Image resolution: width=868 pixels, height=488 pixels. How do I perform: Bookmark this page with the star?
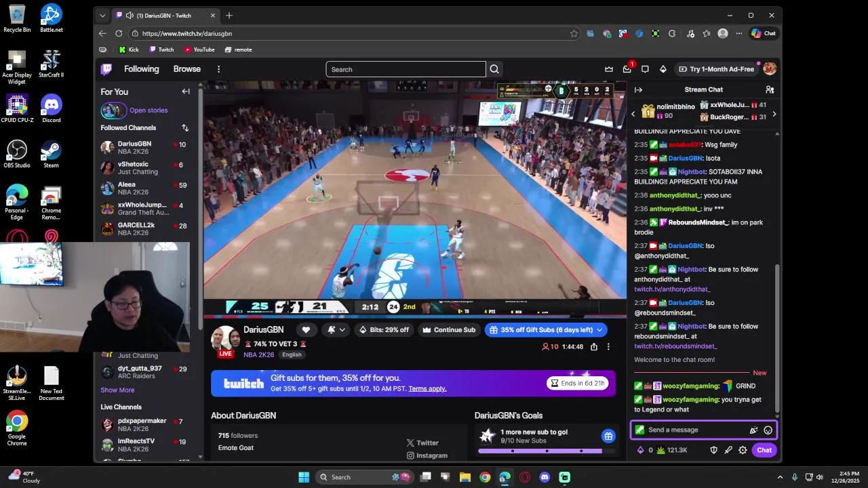(x=574, y=33)
